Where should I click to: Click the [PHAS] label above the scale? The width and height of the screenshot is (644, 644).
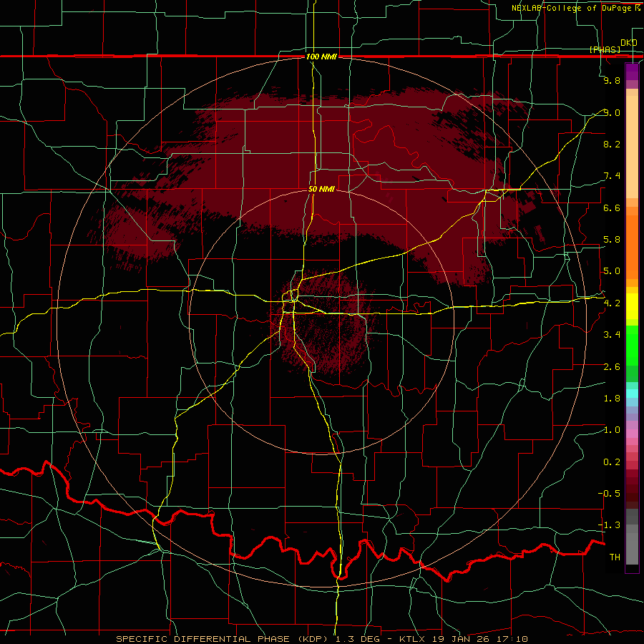tap(605, 49)
